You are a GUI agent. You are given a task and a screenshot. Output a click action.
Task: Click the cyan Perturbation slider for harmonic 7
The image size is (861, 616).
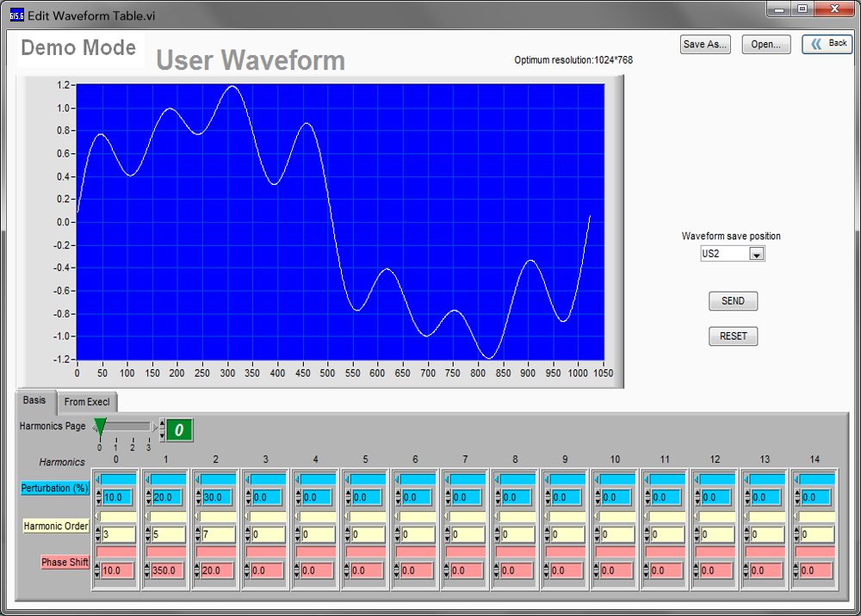click(x=465, y=479)
